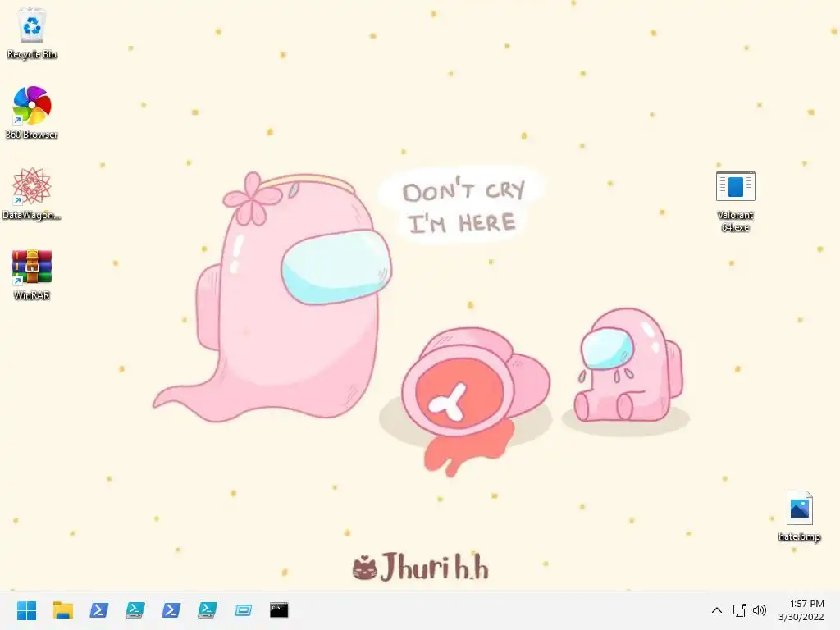The width and height of the screenshot is (840, 630).
Task: Select the Valorant 64.exe file icon
Action: (736, 186)
